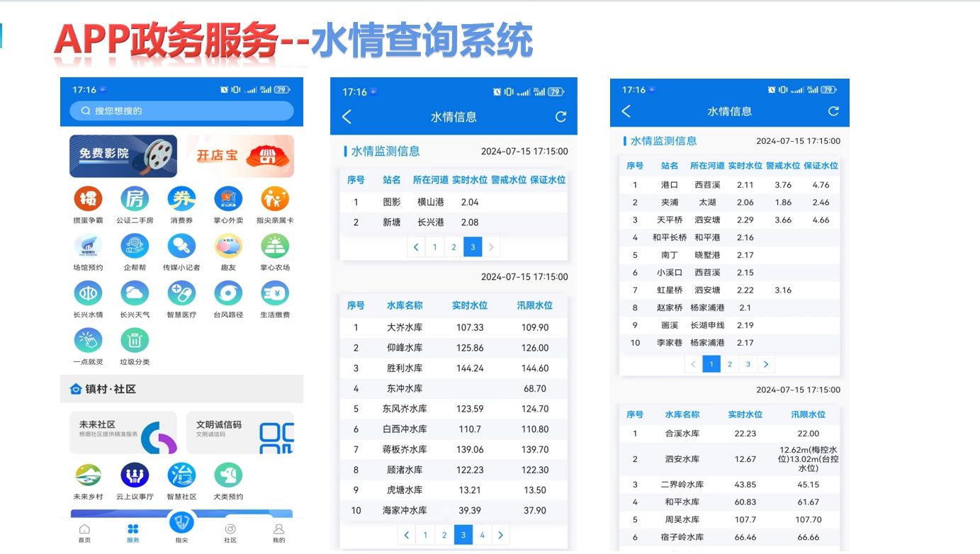Select page 3 in right phone's station pager
Image resolution: width=980 pixels, height=554 pixels.
point(748,364)
